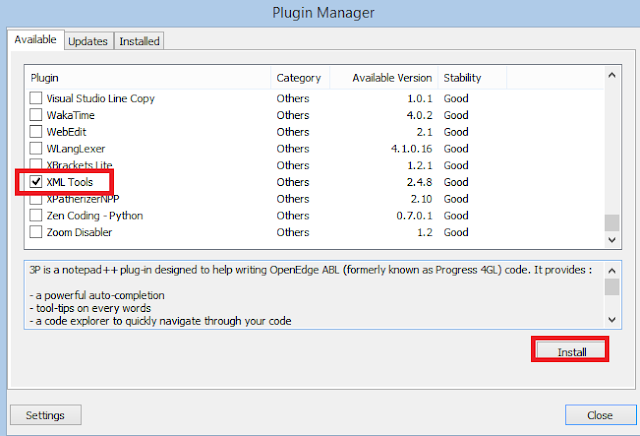
Task: Uncheck the XML Tools checkbox
Action: [37, 182]
